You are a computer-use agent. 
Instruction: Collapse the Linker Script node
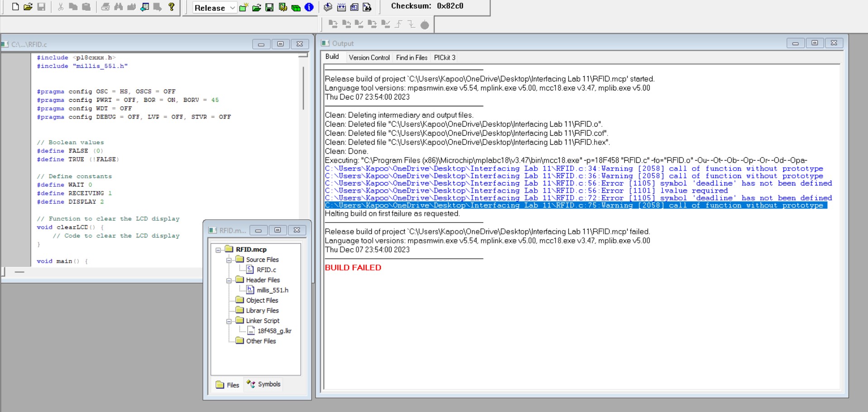pyautogui.click(x=230, y=321)
